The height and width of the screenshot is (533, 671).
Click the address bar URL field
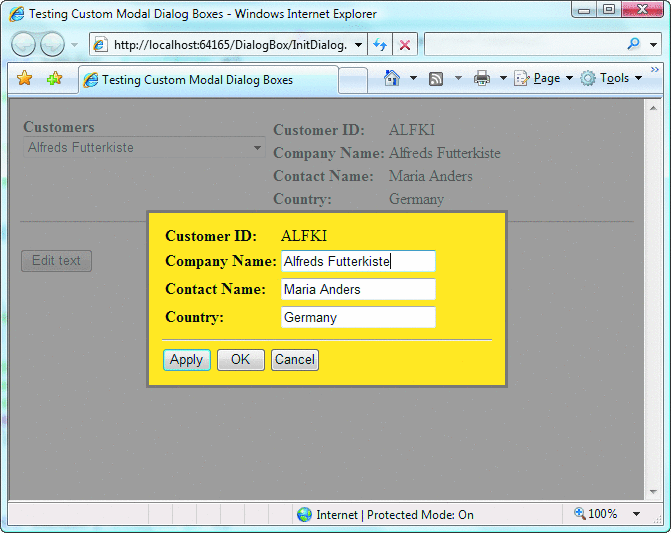coord(230,44)
